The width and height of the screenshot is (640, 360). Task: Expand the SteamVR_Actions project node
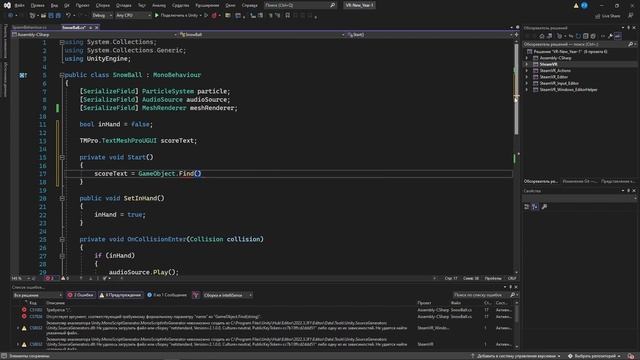pyautogui.click(x=527, y=71)
